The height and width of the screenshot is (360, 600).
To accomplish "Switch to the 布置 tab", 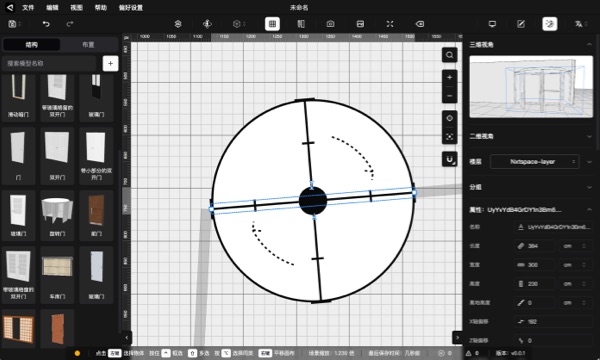I will pyautogui.click(x=88, y=45).
